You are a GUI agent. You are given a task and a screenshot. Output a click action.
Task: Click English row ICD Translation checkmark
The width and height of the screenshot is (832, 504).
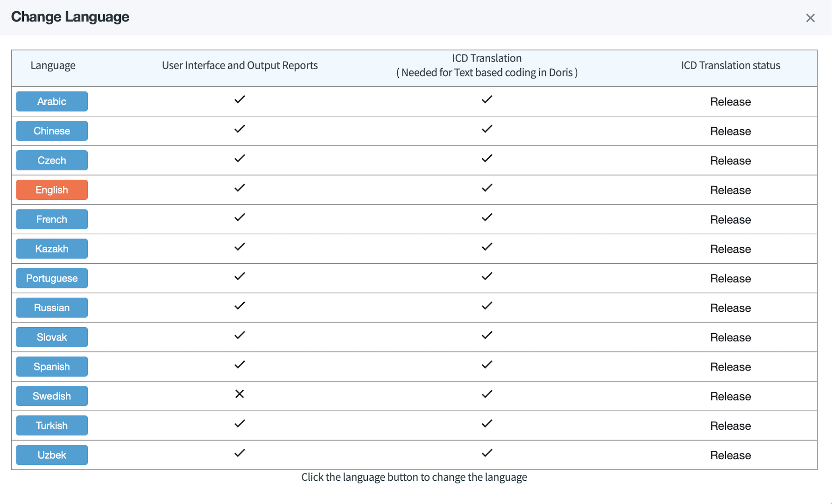coord(487,188)
